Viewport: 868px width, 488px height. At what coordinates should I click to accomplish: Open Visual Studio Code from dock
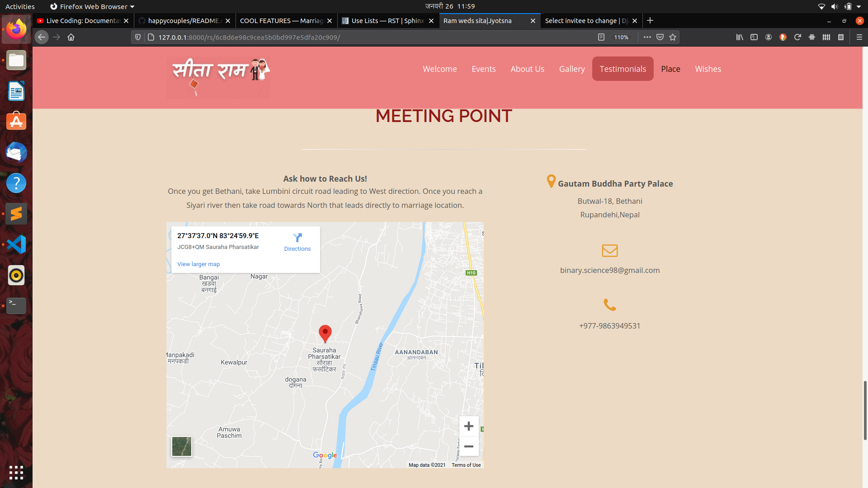16,244
